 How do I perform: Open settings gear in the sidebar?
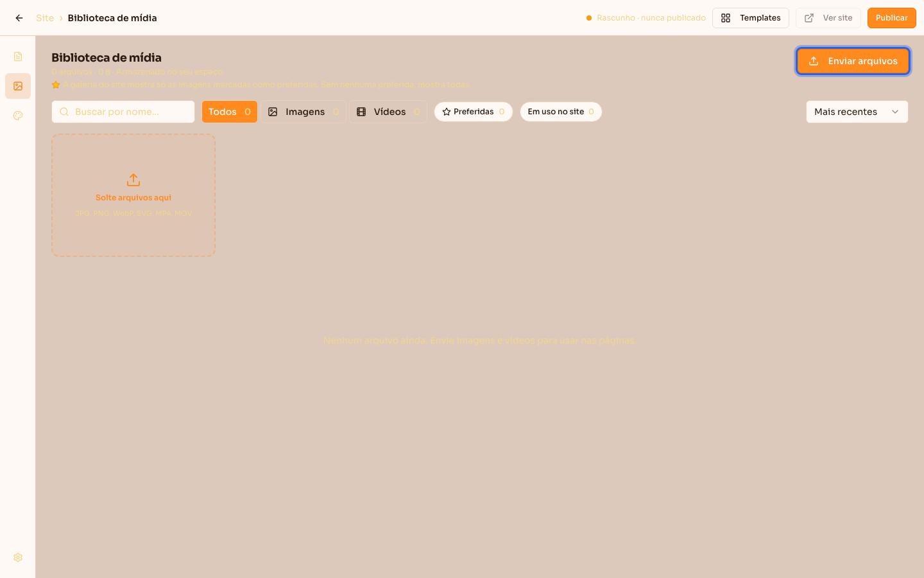click(x=18, y=557)
